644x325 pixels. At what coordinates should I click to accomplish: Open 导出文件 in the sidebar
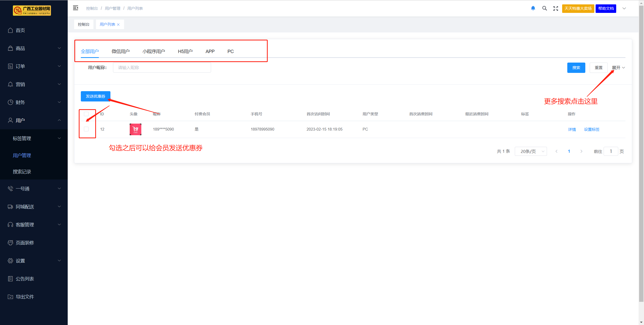point(24,297)
